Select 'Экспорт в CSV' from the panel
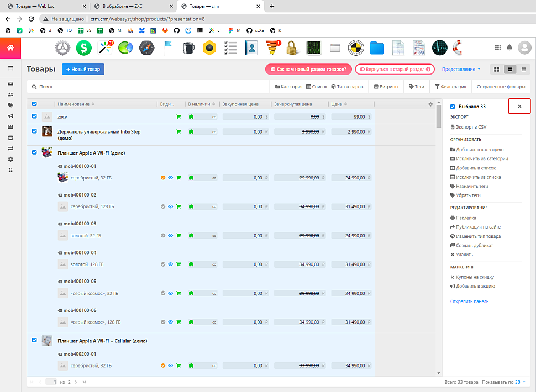Image resolution: width=536 pixels, height=392 pixels. pos(470,127)
